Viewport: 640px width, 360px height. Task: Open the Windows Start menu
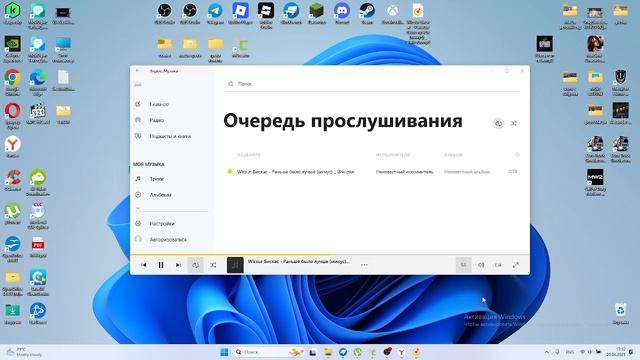point(224,352)
